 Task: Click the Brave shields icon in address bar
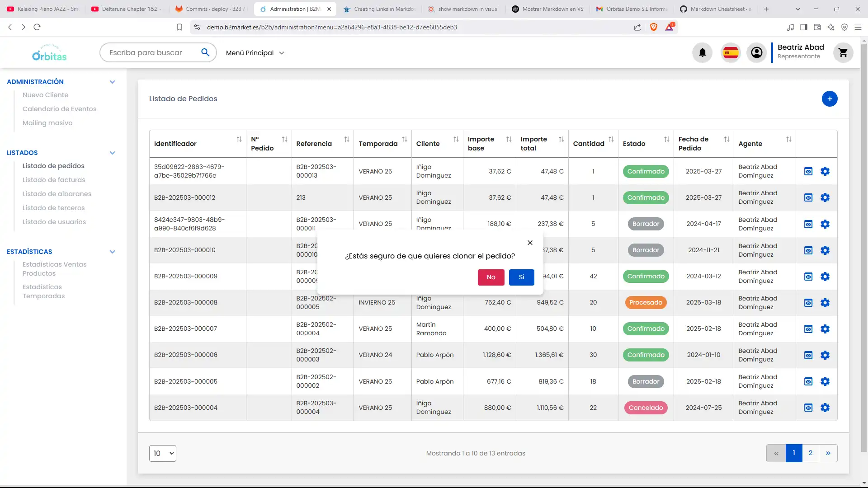(653, 27)
